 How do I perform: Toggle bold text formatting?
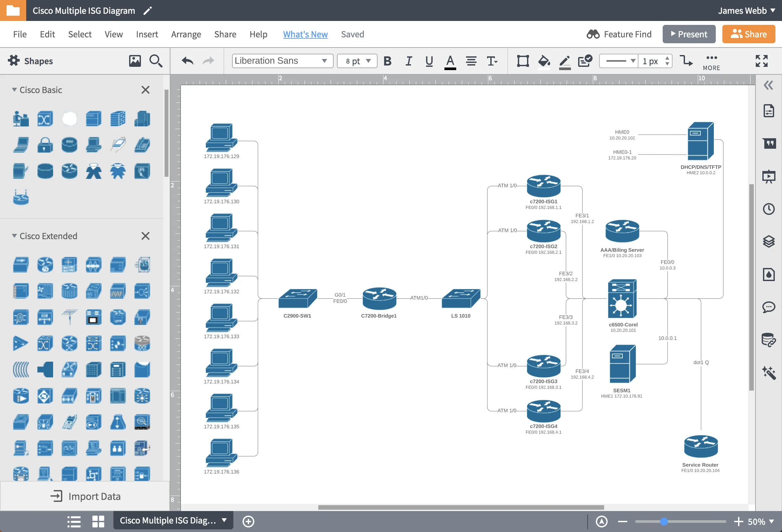pyautogui.click(x=387, y=61)
